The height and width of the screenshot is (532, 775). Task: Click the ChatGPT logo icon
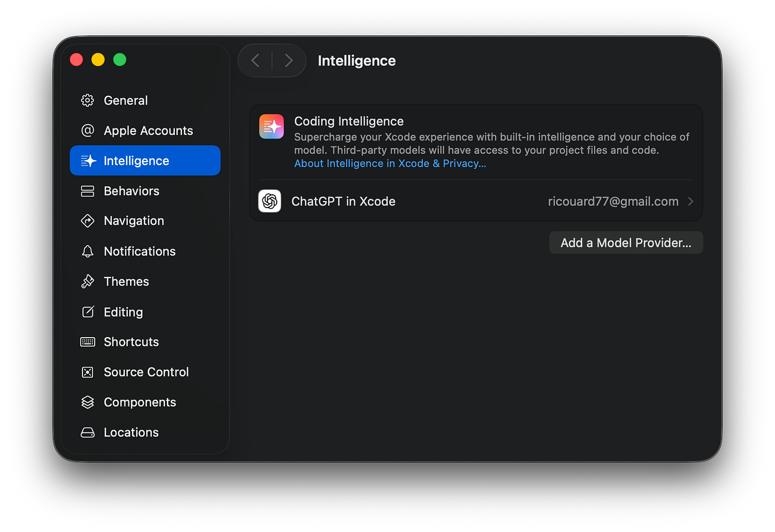tap(270, 201)
